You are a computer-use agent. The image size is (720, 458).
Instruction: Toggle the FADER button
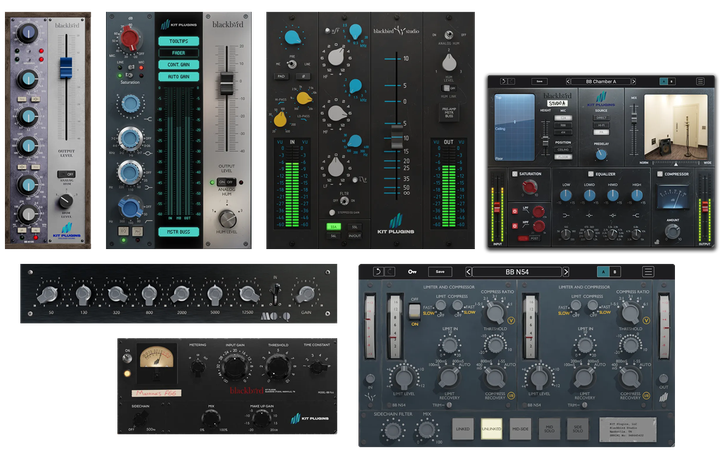tap(179, 53)
